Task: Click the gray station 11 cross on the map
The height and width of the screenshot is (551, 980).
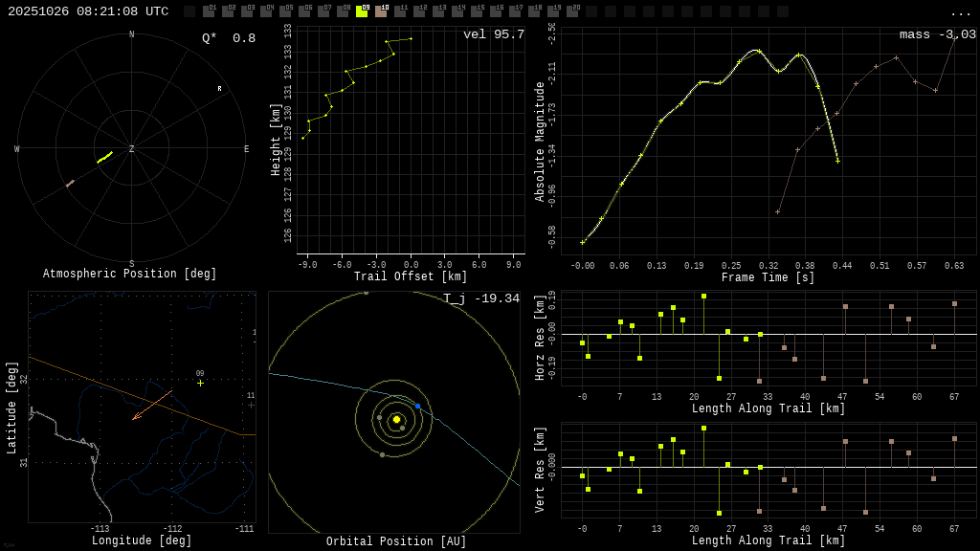Action: [251, 405]
